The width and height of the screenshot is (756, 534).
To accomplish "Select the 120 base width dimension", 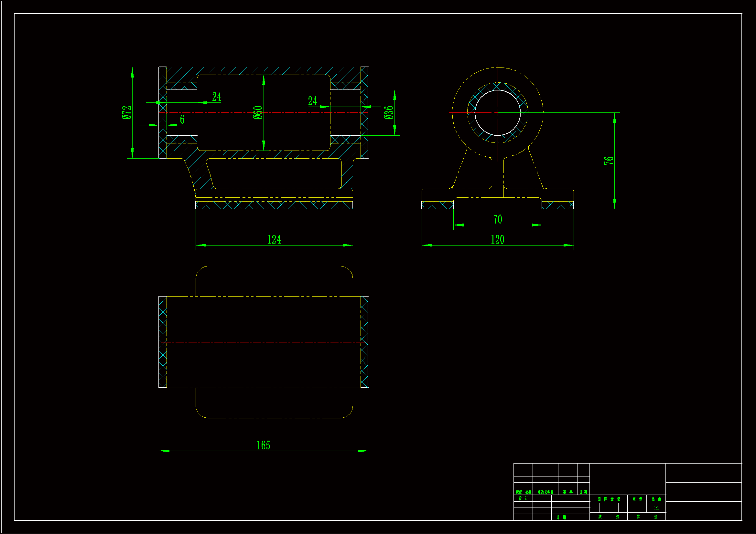I will point(498,239).
